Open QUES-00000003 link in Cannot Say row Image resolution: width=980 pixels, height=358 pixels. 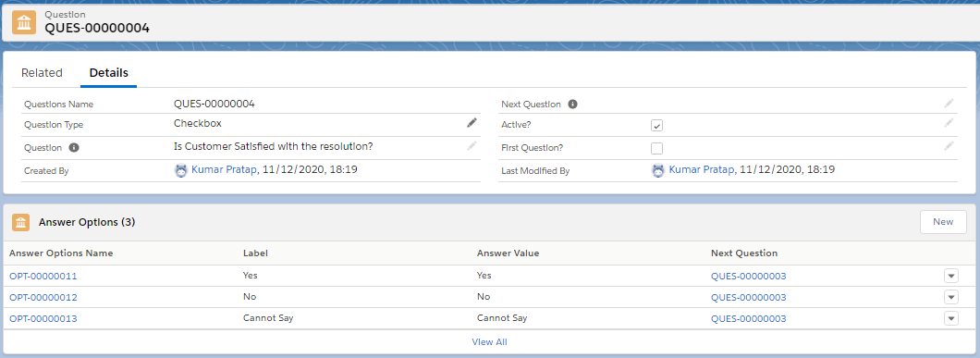tap(749, 318)
